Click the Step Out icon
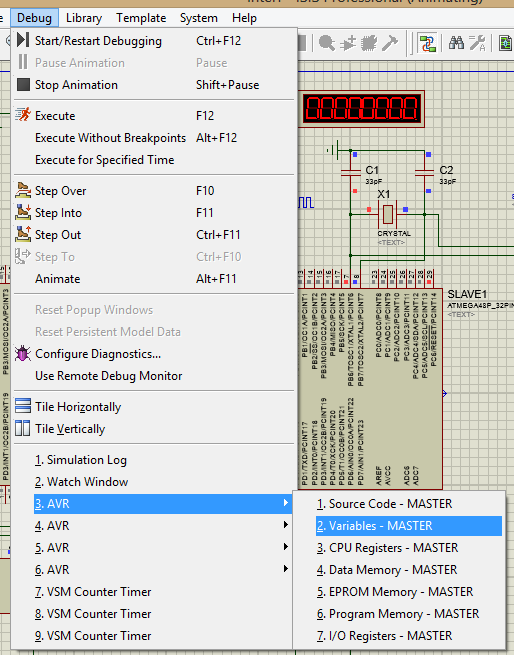Screen dimensions: 514x655 click(x=23, y=234)
